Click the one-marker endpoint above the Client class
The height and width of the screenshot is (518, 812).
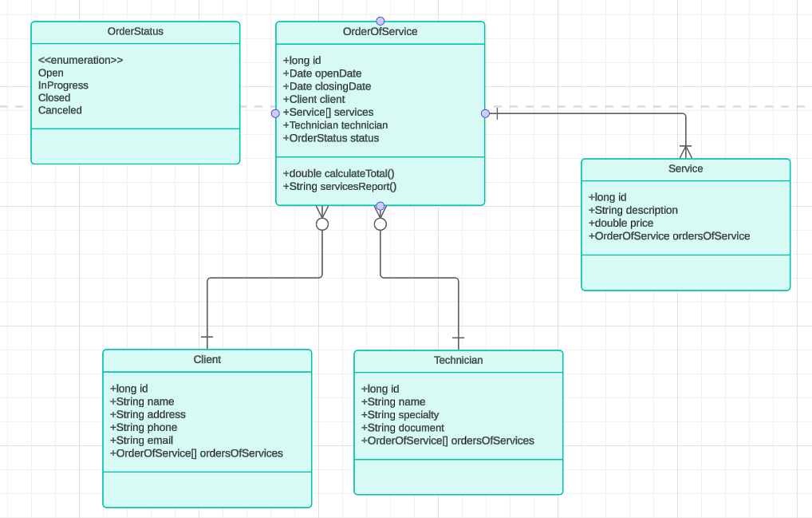click(x=207, y=337)
